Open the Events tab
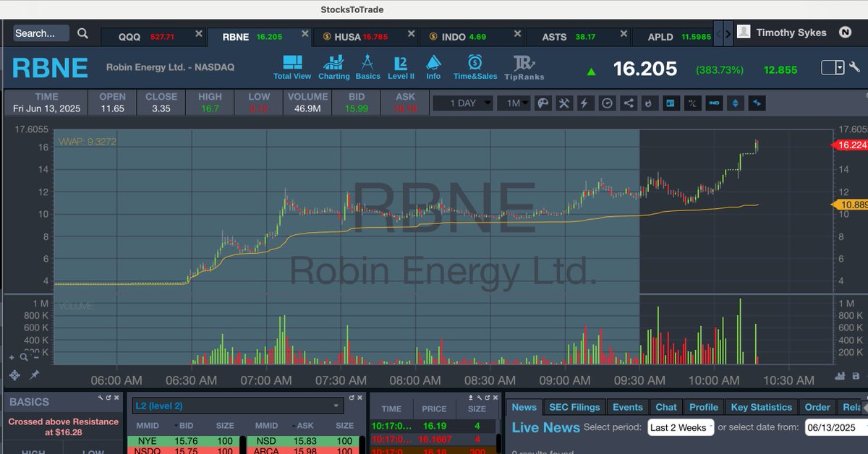Screen dimensions: 868x454 click(628, 407)
